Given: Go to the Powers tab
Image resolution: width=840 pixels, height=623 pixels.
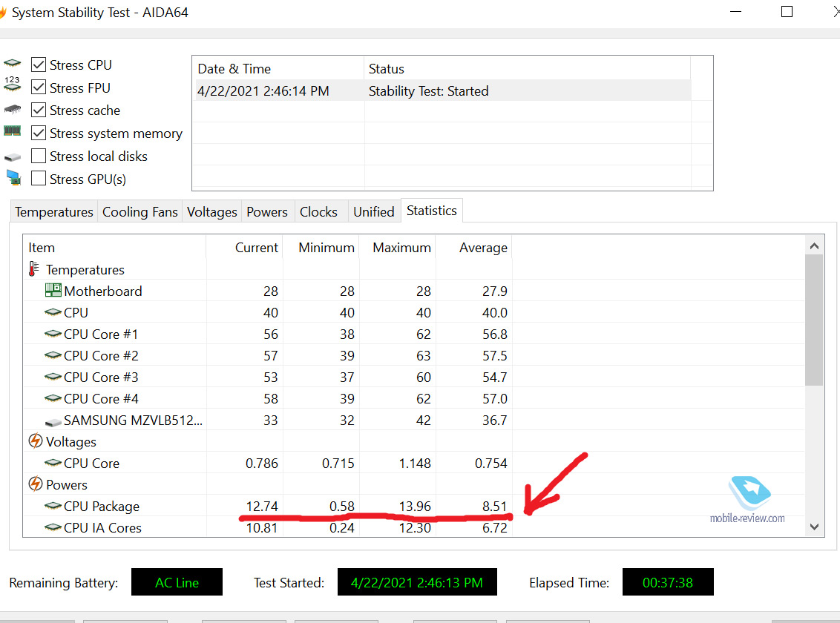Looking at the screenshot, I should [x=267, y=212].
